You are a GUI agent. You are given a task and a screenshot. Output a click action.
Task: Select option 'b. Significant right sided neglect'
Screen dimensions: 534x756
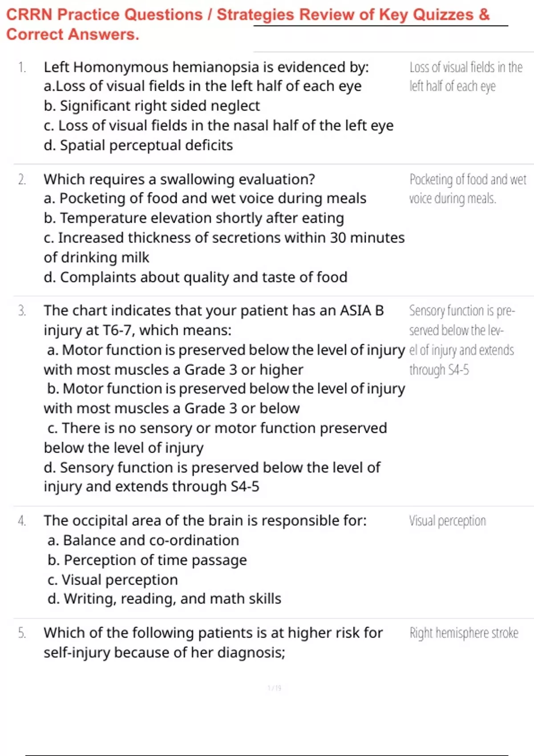pos(152,106)
